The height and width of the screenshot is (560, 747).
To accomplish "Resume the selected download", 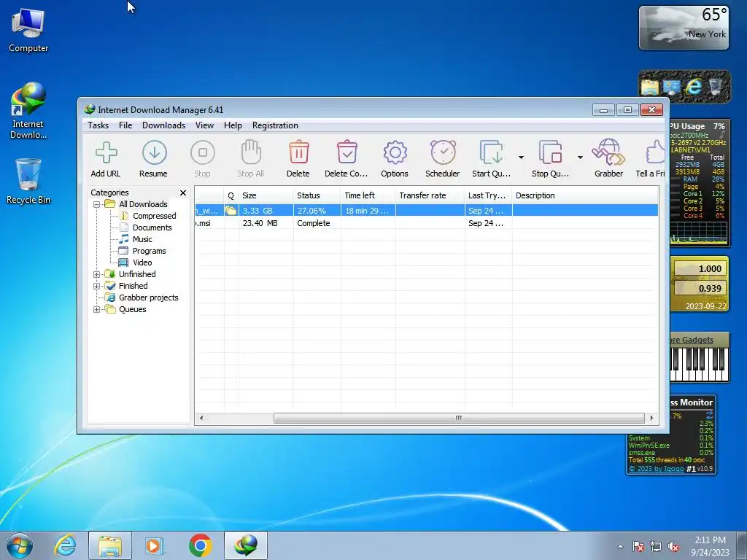I will (153, 158).
